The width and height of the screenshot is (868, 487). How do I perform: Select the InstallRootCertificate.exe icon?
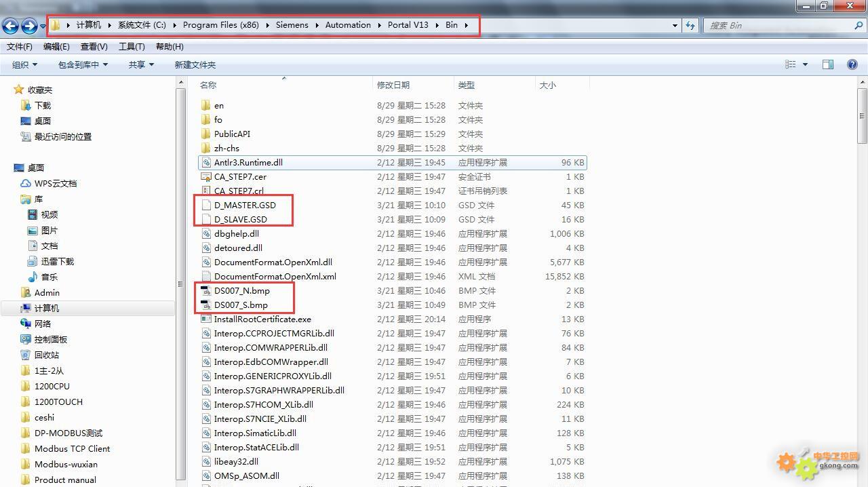tap(206, 319)
